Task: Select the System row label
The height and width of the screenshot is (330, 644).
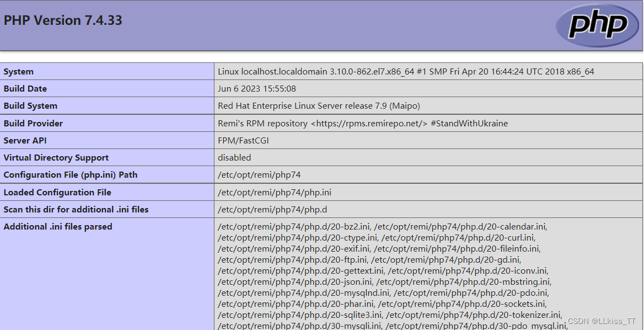Action: (18, 71)
